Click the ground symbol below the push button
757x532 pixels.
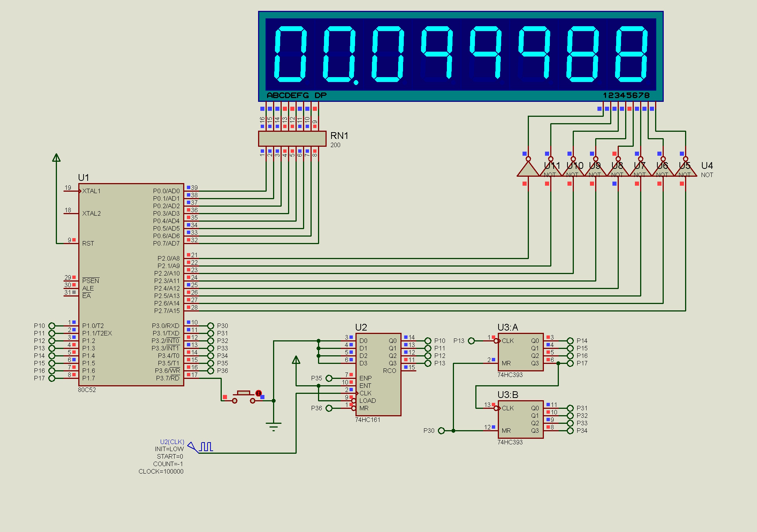click(x=273, y=426)
